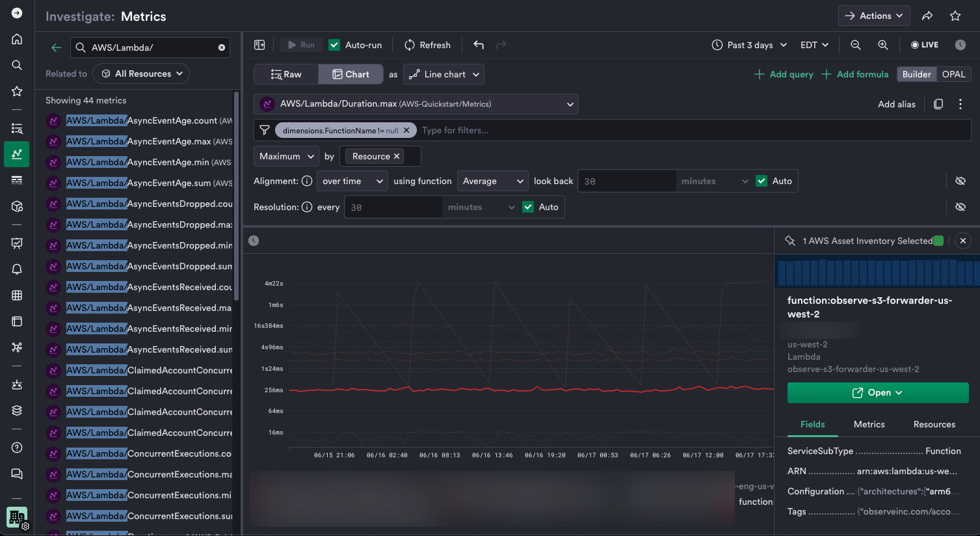Select the Resources tab
Image resolution: width=980 pixels, height=536 pixels.
[x=934, y=424]
